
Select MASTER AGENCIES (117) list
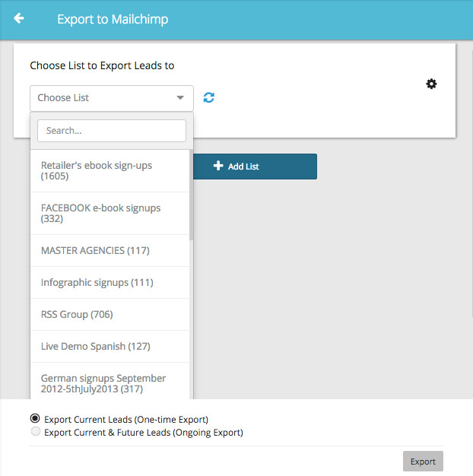click(x=110, y=250)
